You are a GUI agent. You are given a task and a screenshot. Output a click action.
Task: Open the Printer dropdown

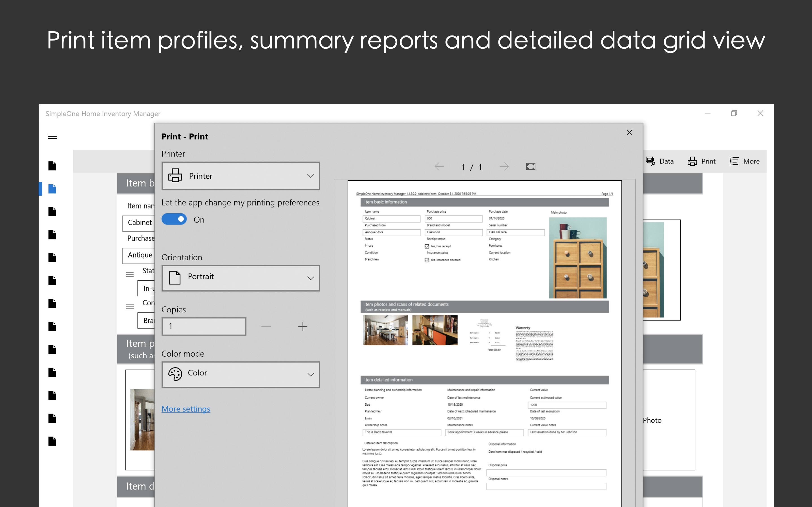coord(240,176)
